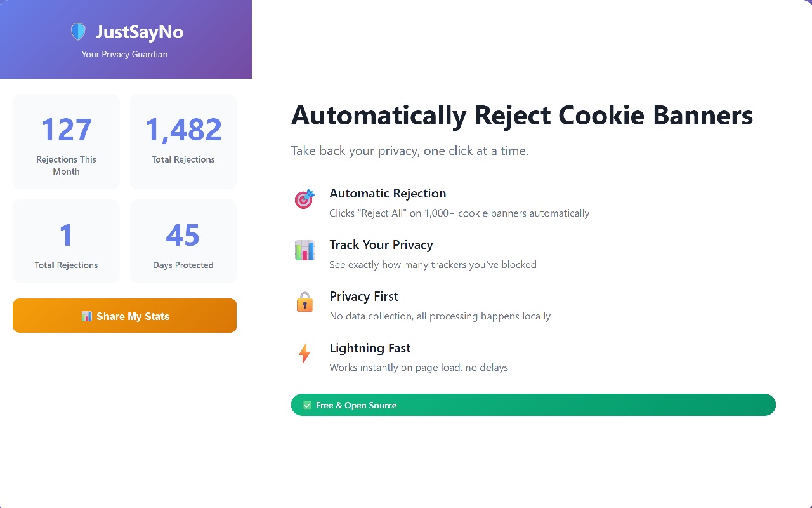Click the Share My Stats button

point(124,316)
